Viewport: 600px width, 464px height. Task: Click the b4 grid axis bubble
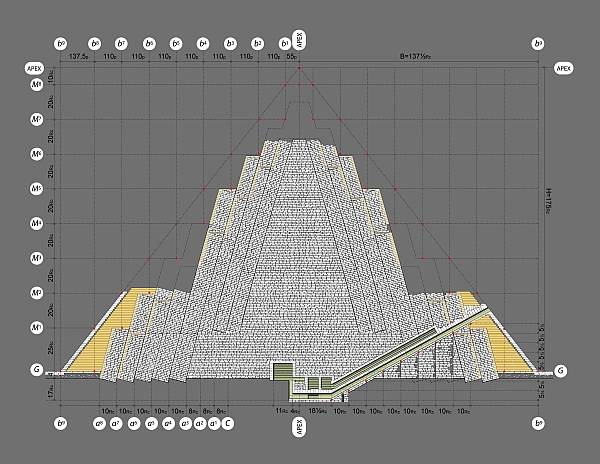pyautogui.click(x=204, y=44)
